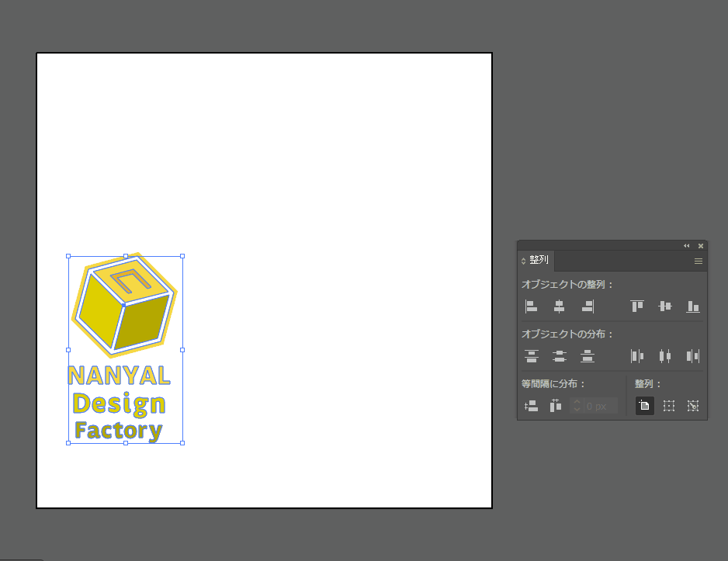Cycle panel view using 整列 tab arrows
Viewport: 728px width, 561px height.
point(523,261)
